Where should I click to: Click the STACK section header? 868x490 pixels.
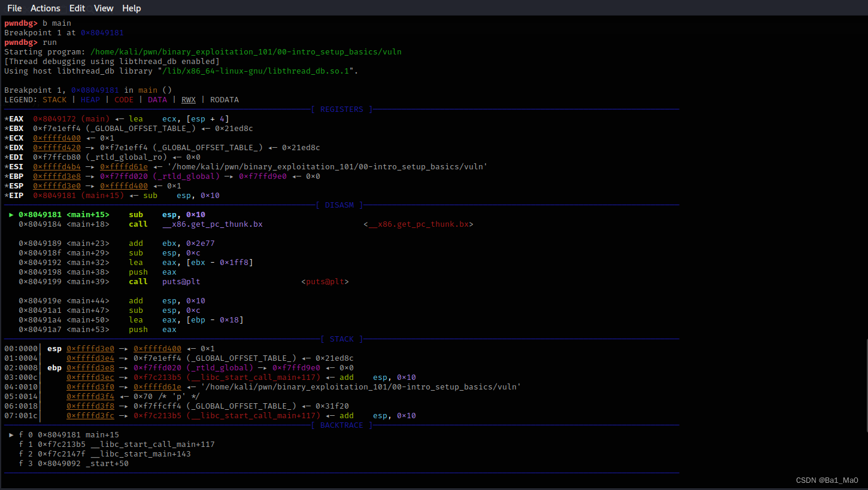(x=342, y=339)
